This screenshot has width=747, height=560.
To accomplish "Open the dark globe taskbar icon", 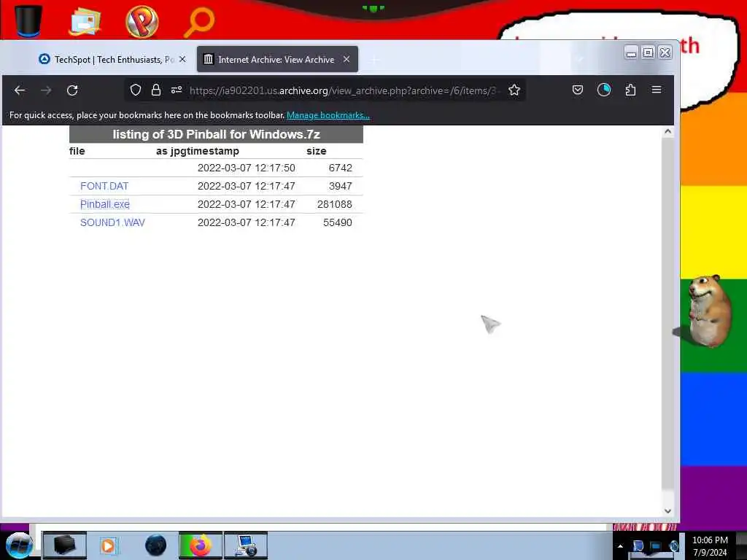I will 155,545.
